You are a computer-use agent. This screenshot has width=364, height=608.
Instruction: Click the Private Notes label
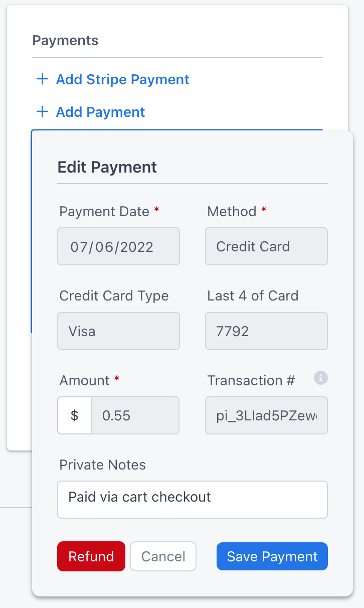(x=103, y=465)
